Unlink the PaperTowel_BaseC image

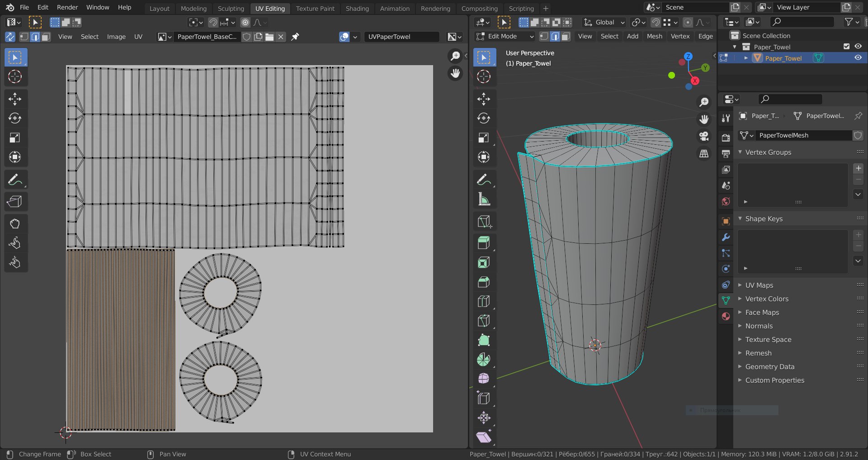click(281, 37)
